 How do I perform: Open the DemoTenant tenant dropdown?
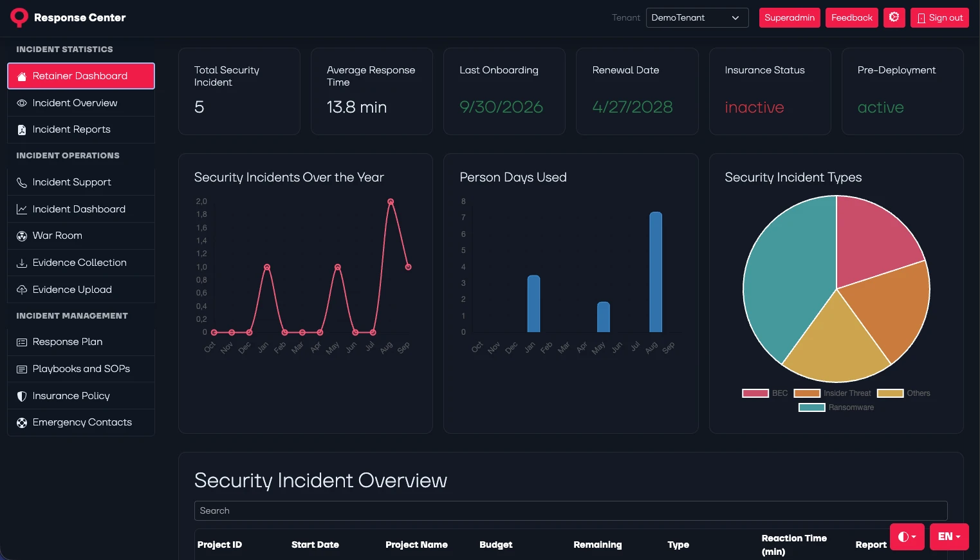697,17
